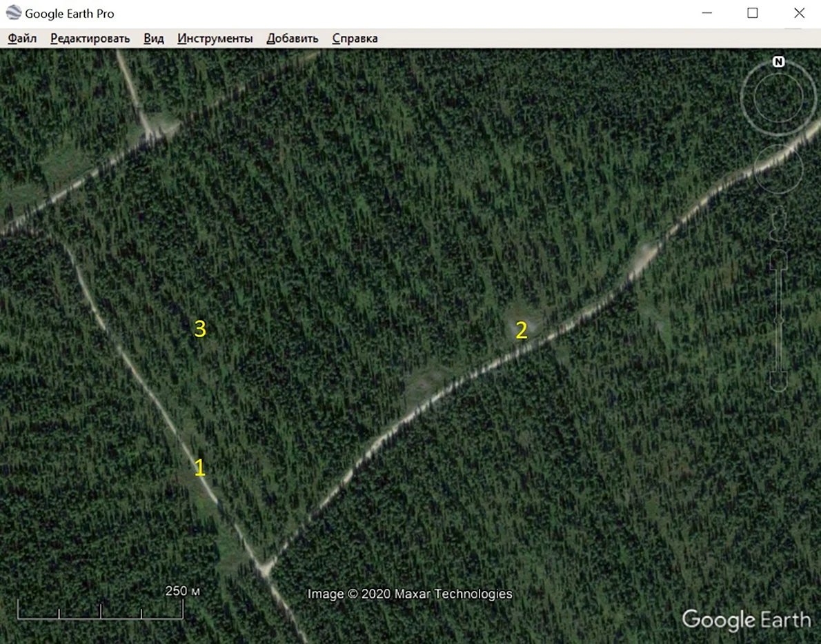Maximize the Google Earth Pro window
The height and width of the screenshot is (644, 821).
(x=753, y=13)
